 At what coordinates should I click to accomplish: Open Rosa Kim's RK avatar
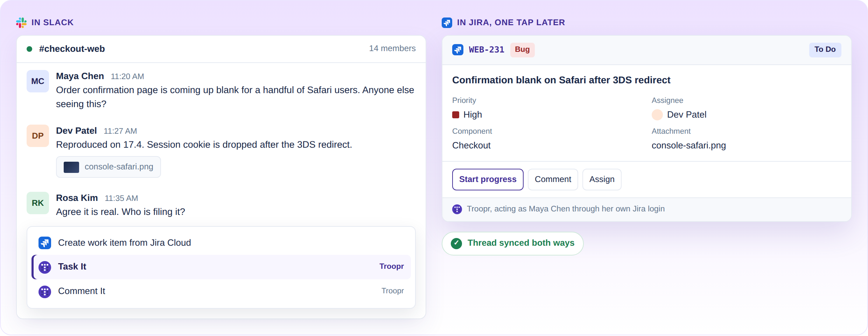[x=38, y=203]
